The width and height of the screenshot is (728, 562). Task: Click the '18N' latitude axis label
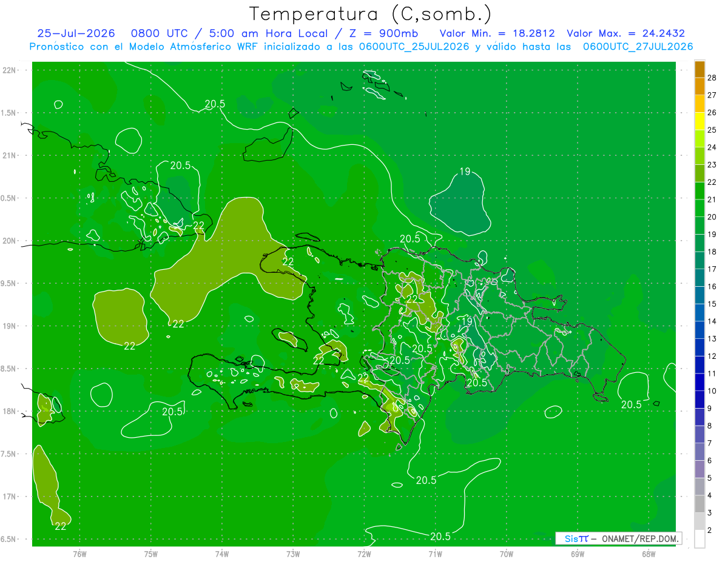click(x=9, y=411)
